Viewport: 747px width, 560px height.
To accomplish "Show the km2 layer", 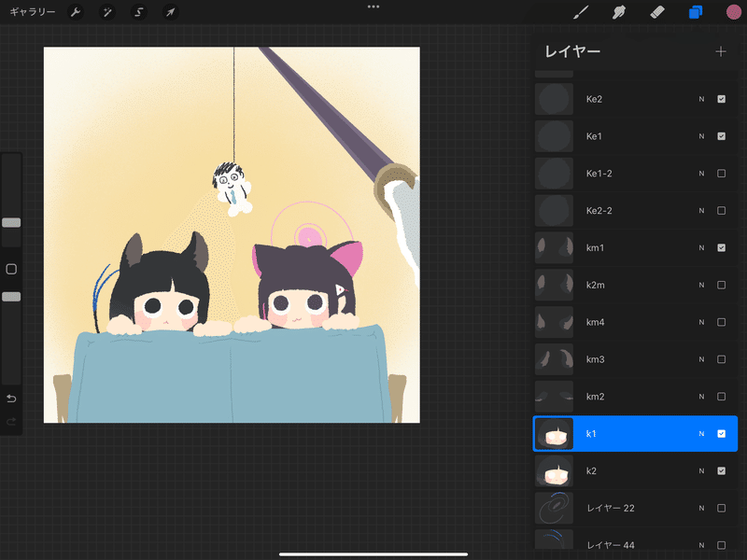I will pos(721,396).
